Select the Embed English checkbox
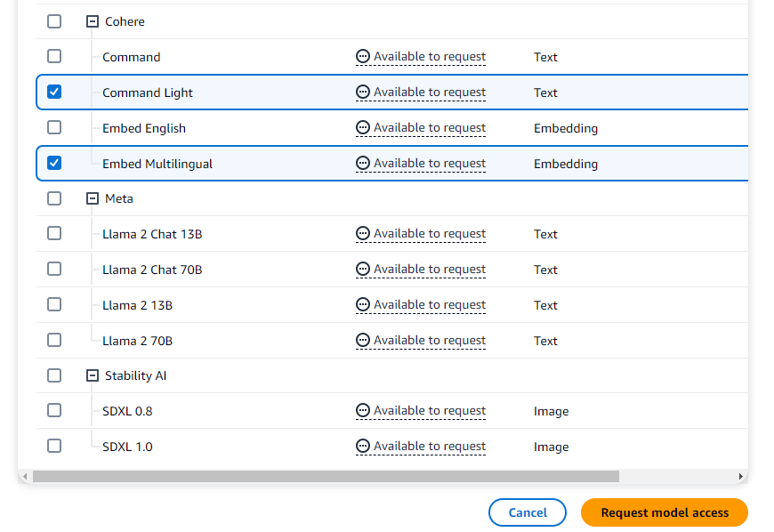The width and height of the screenshot is (774, 532). pos(54,127)
